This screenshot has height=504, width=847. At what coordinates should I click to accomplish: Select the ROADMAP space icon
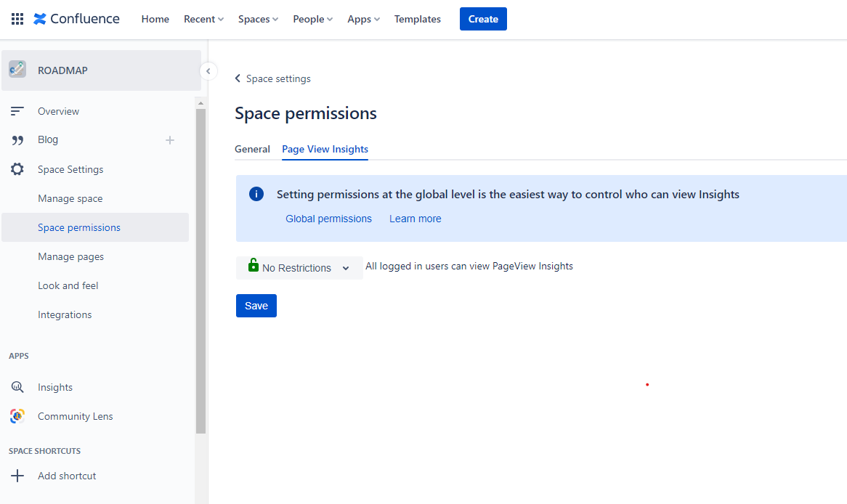17,70
